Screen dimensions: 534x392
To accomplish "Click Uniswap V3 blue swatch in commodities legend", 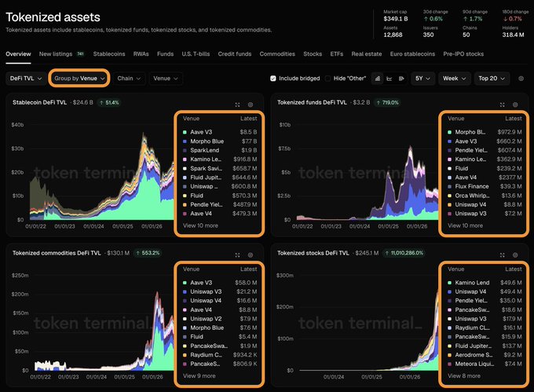I will (185, 291).
